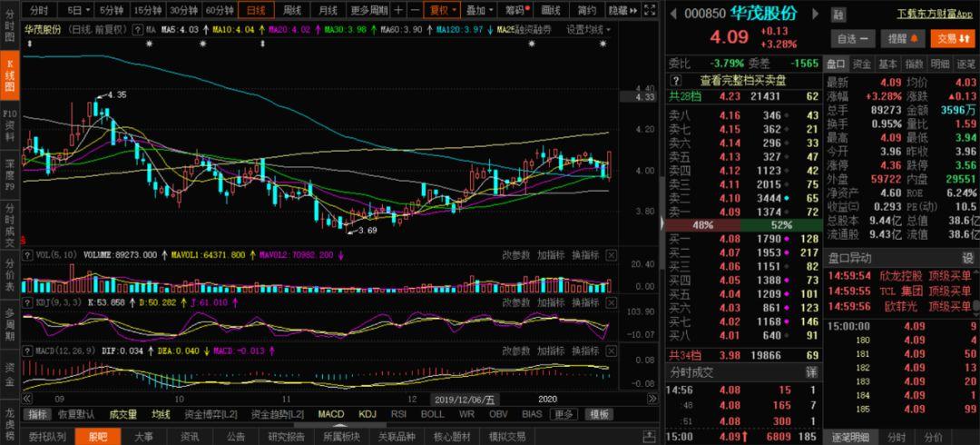Screen dimensions: 980x445
Task: Click 查看完整档买卖盘 link
Action: (742, 80)
